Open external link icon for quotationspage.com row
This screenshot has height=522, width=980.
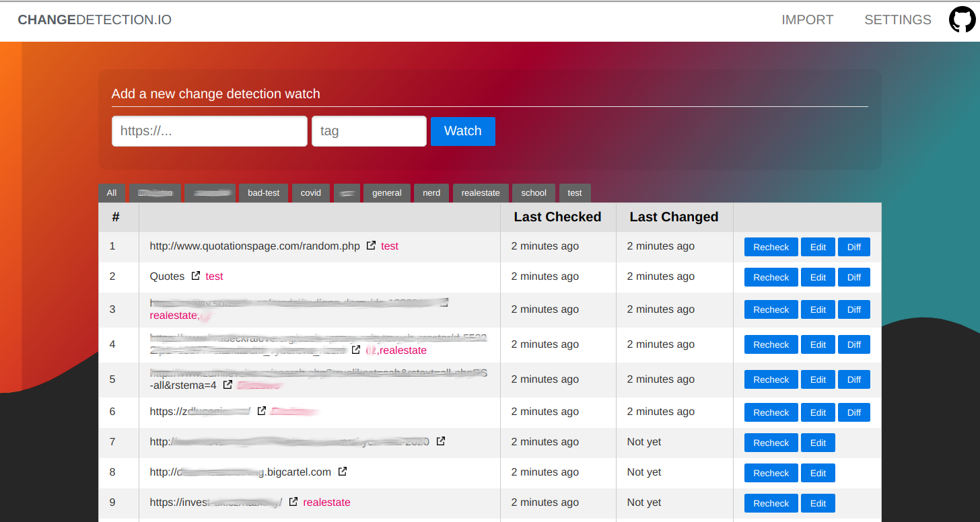click(371, 246)
